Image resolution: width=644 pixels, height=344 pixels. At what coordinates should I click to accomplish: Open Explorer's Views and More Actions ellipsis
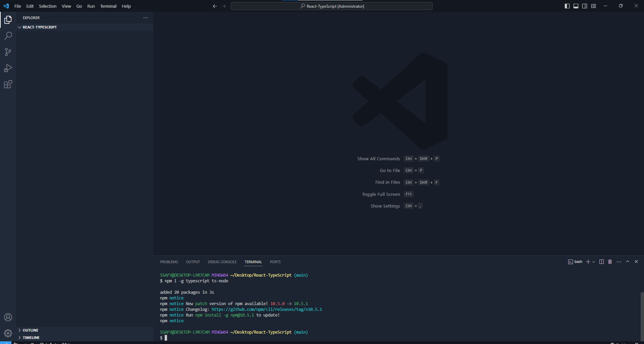coord(146,18)
